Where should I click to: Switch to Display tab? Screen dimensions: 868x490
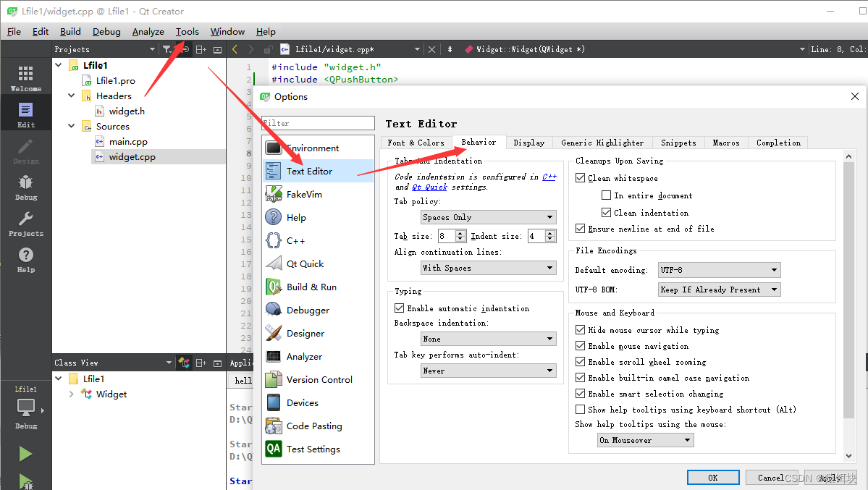528,143
